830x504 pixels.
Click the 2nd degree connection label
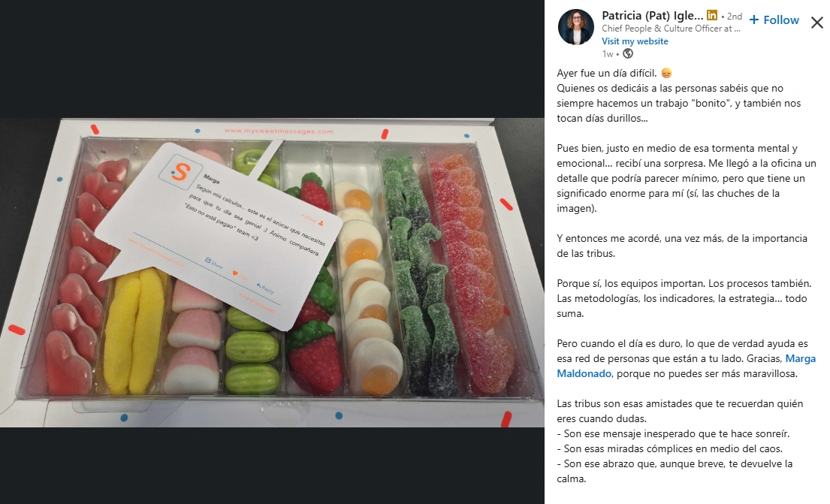pos(734,16)
